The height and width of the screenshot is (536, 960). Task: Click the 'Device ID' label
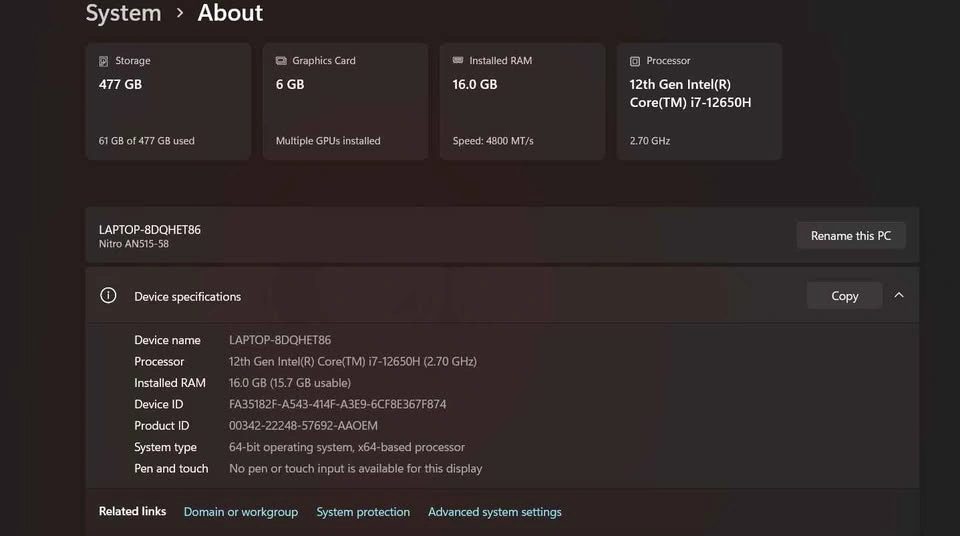click(159, 404)
